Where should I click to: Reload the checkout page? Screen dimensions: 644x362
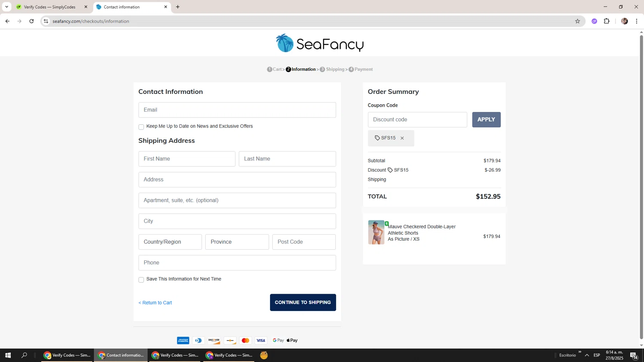[31, 21]
